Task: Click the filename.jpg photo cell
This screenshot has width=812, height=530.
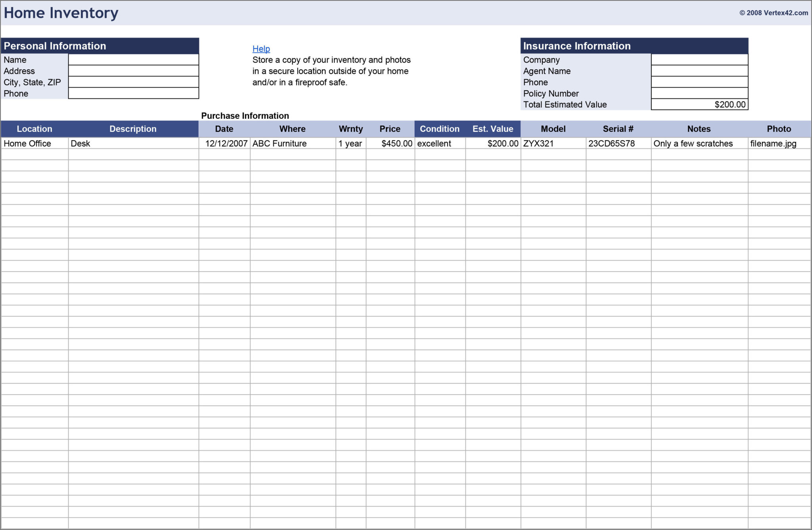Action: pos(773,143)
